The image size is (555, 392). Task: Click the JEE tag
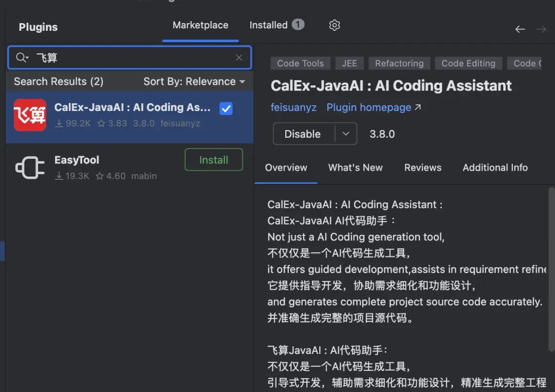pos(349,63)
